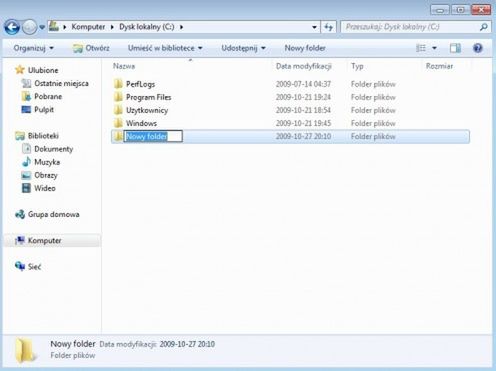
Task: Sort by Data modyfikacji column
Action: 303,66
